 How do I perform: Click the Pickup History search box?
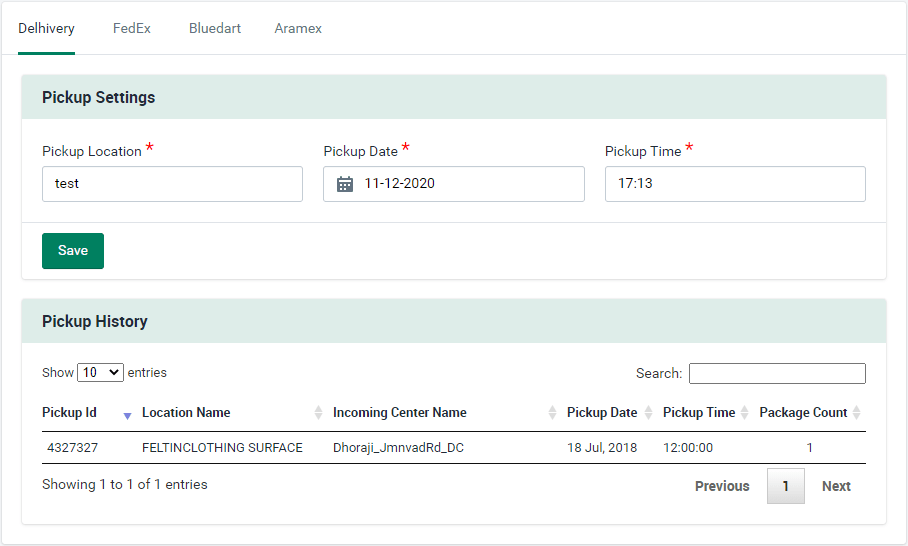[777, 373]
